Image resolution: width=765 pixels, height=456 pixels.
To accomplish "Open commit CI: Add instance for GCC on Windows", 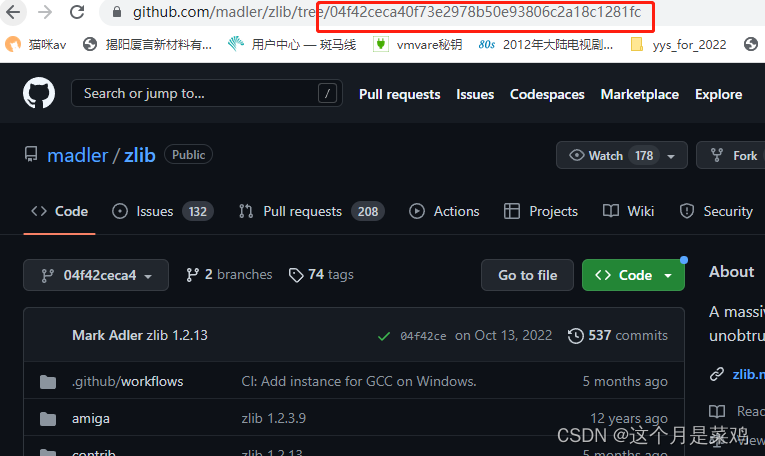I will 359,381.
